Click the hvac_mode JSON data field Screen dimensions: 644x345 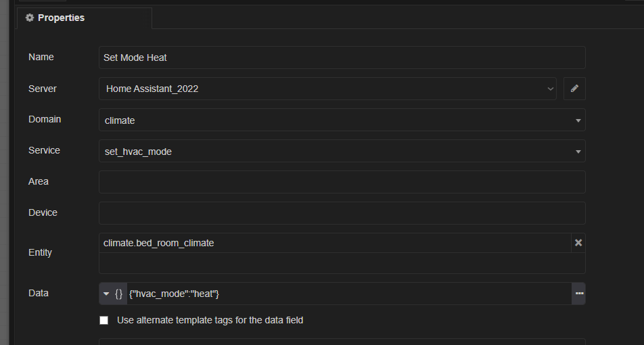[x=349, y=294]
